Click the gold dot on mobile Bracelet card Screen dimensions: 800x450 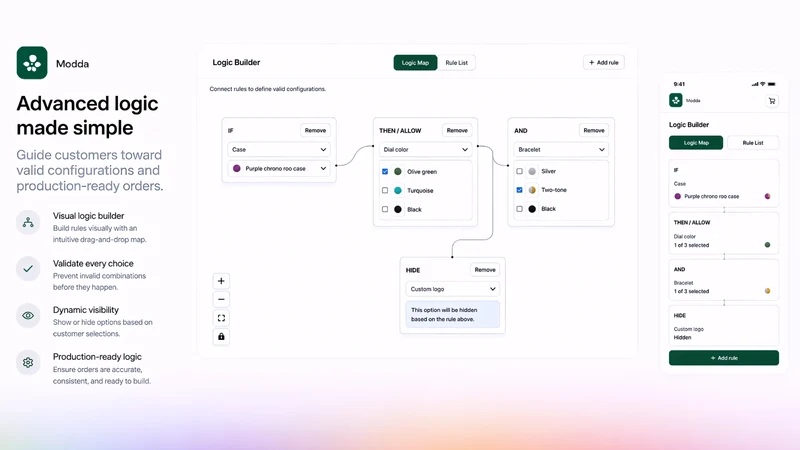[767, 291]
